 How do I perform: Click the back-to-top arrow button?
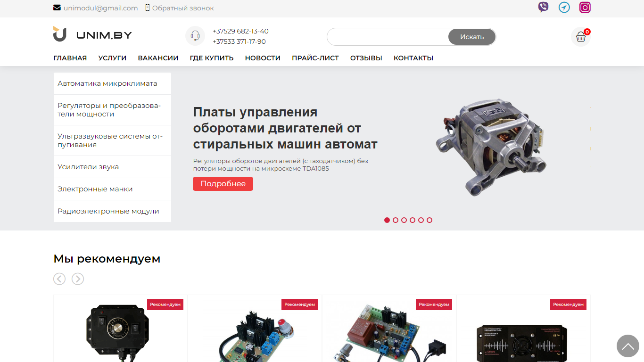(x=628, y=346)
